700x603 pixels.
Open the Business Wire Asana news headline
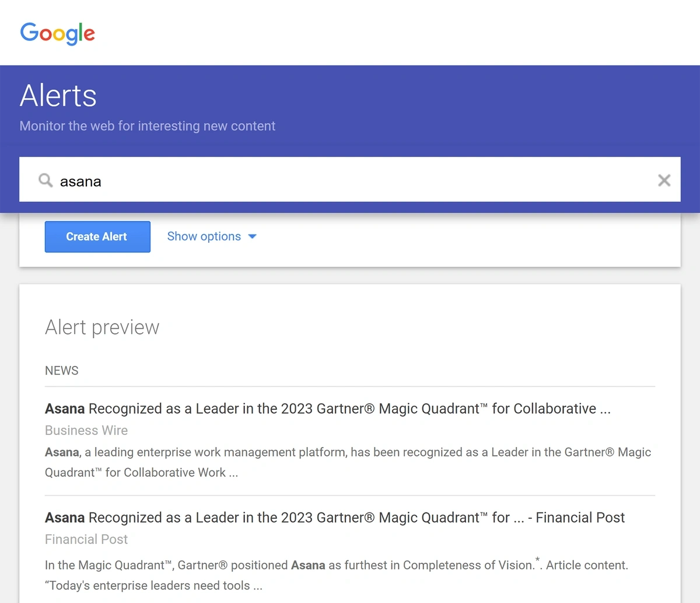click(x=328, y=409)
